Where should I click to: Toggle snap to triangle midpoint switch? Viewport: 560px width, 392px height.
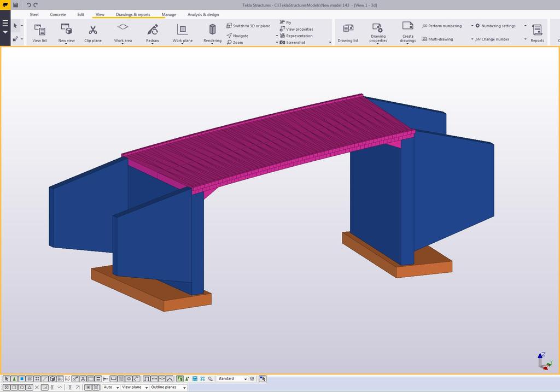coord(30,388)
